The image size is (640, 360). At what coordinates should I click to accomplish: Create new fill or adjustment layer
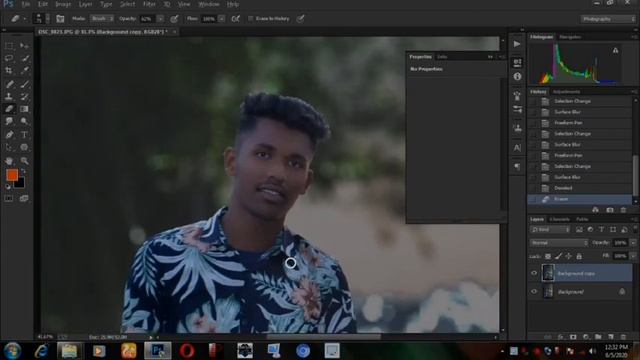(586, 337)
